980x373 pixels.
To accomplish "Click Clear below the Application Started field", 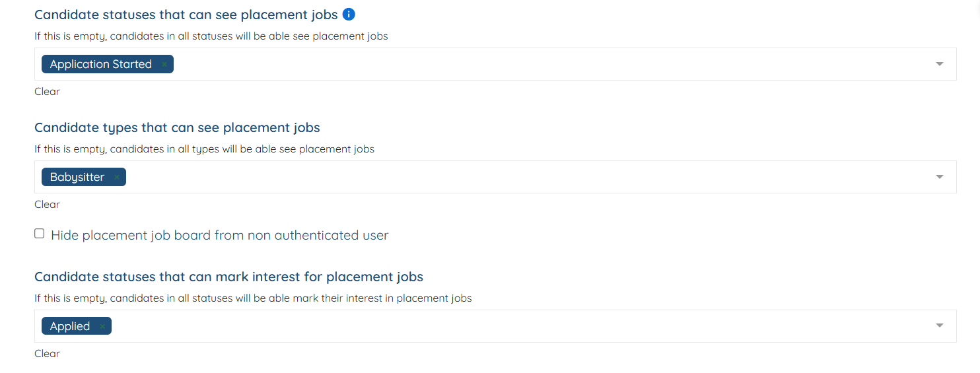I will click(47, 92).
